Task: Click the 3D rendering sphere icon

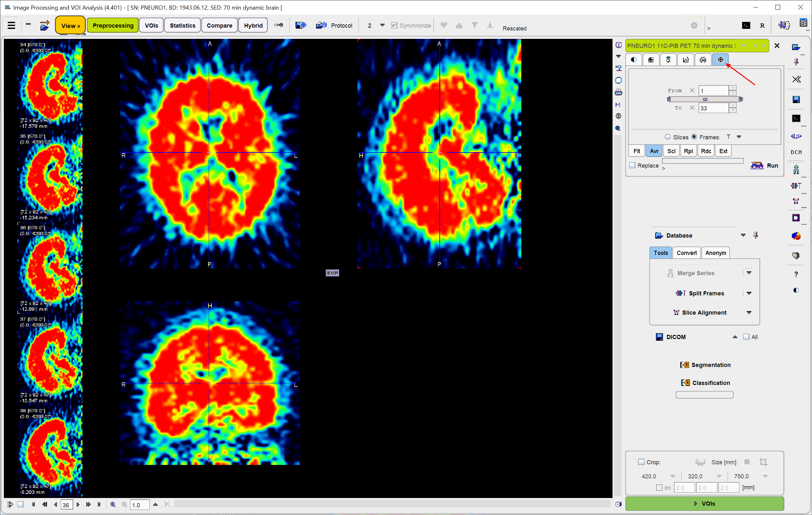Action: (796, 256)
